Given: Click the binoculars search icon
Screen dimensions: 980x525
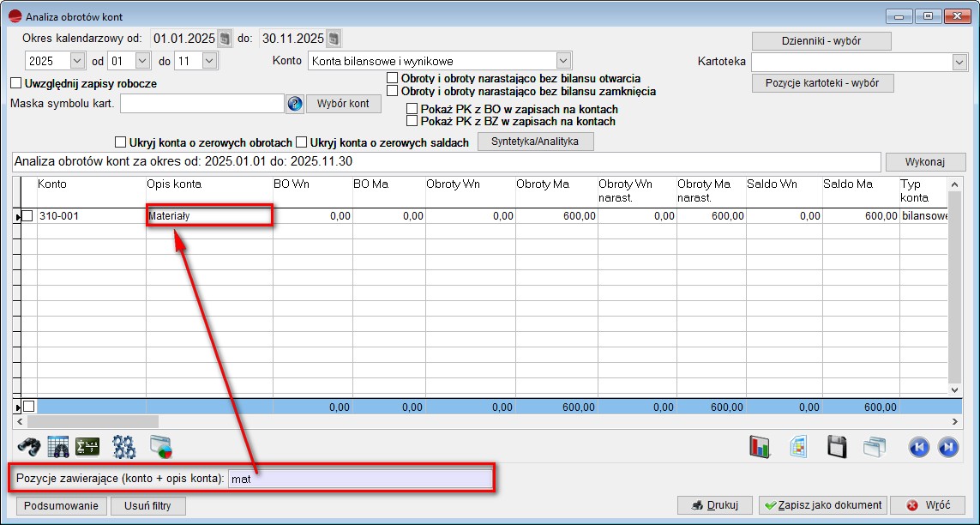Looking at the screenshot, I should pos(30,446).
